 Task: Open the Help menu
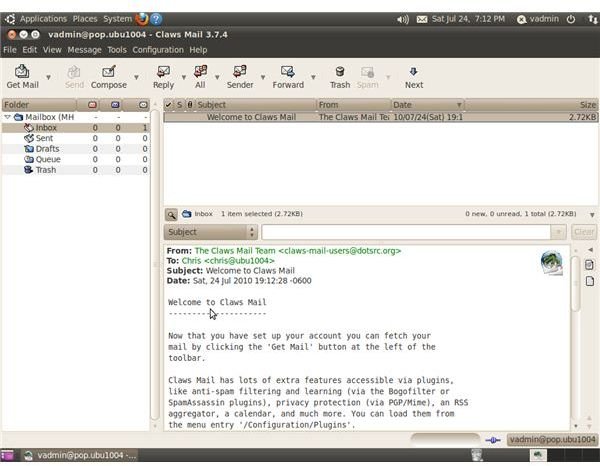tap(198, 50)
